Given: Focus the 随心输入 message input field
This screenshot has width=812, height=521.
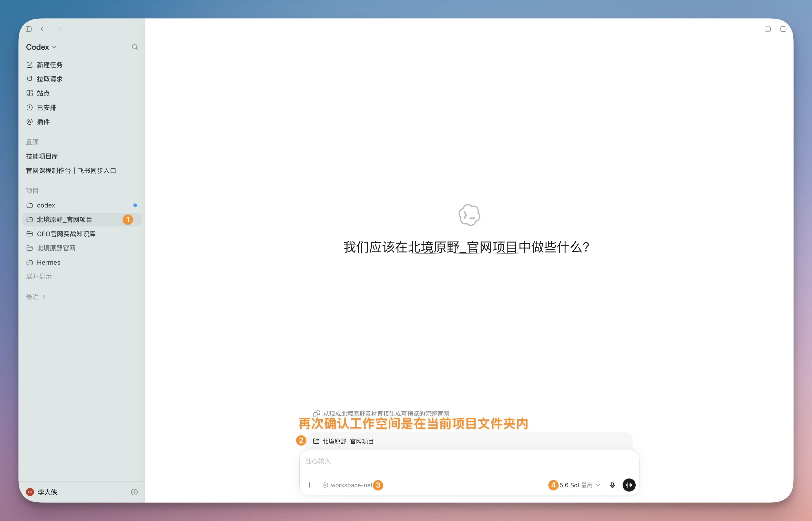Looking at the screenshot, I should point(469,462).
